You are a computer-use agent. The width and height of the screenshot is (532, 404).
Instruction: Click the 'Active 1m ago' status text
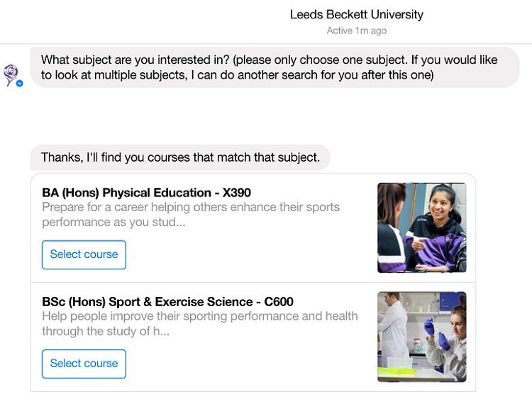(x=356, y=30)
